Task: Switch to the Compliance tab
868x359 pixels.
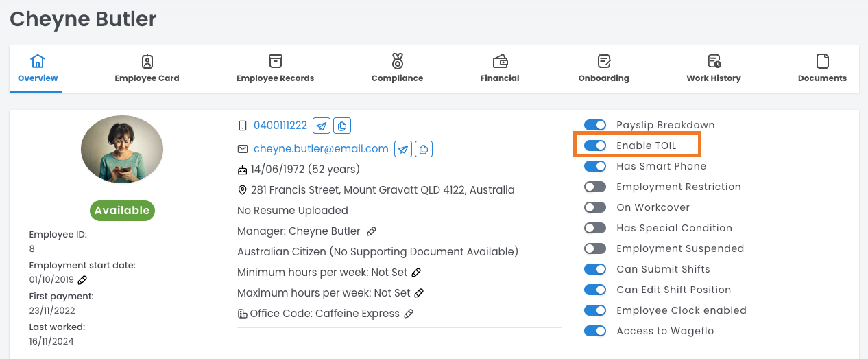Action: click(397, 69)
